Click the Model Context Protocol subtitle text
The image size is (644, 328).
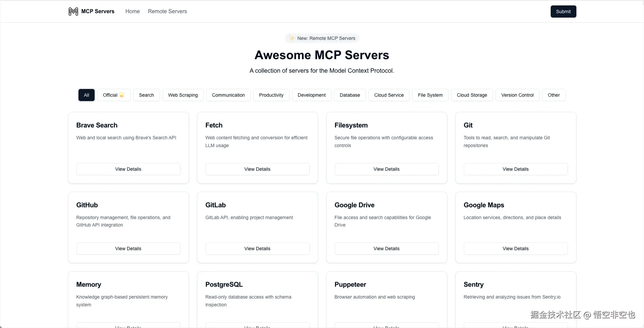coord(322,71)
